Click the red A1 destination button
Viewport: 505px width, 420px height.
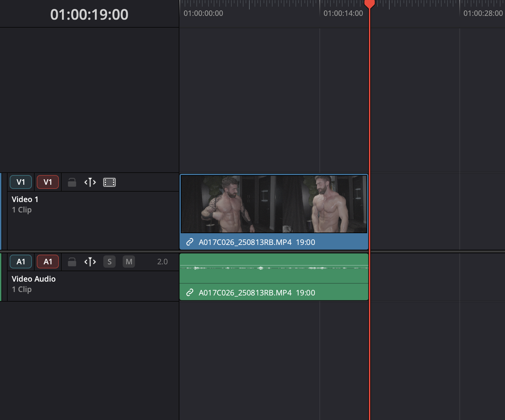point(48,262)
